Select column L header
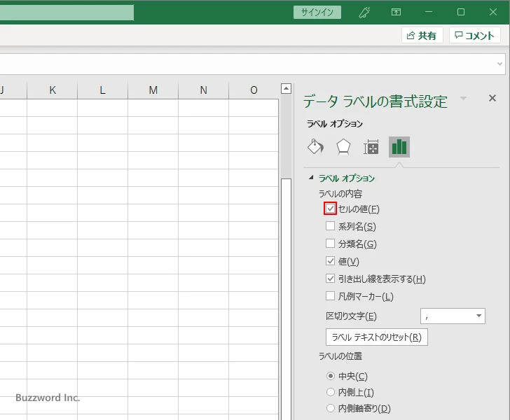The height and width of the screenshot is (420, 510). coord(103,90)
